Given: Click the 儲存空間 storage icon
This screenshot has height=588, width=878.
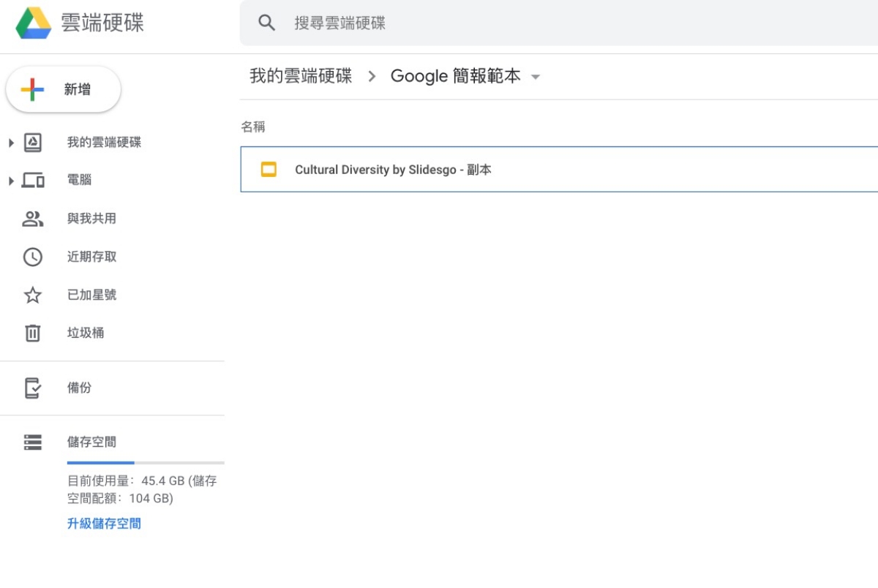Looking at the screenshot, I should [x=33, y=442].
